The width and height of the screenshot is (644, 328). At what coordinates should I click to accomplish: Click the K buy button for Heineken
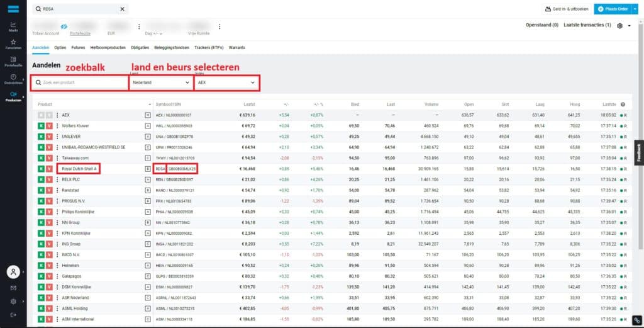click(x=41, y=266)
